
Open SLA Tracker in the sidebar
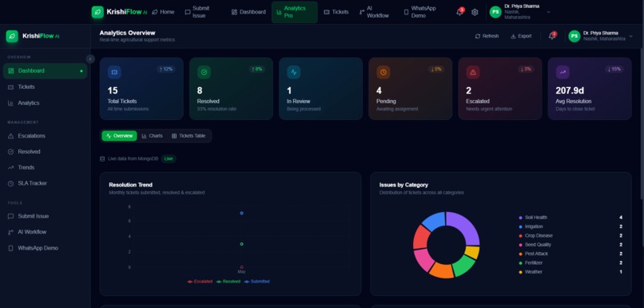[46, 183]
